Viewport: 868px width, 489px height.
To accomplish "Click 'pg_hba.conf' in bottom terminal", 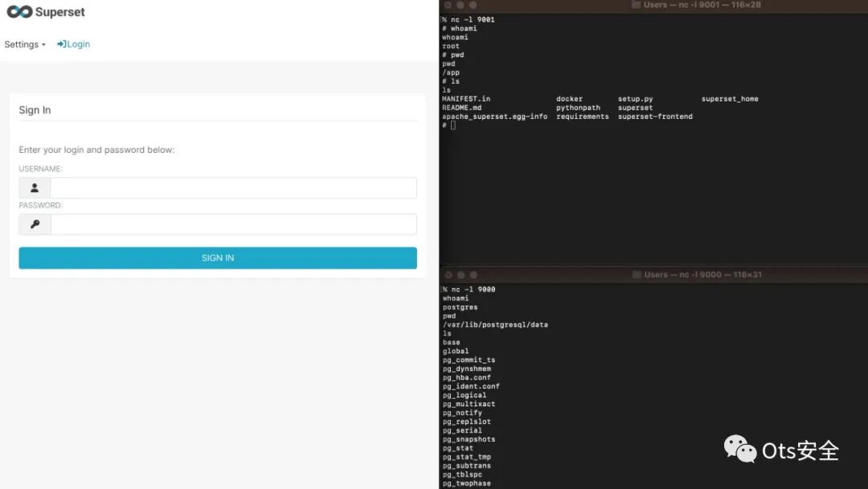I will pos(467,378).
